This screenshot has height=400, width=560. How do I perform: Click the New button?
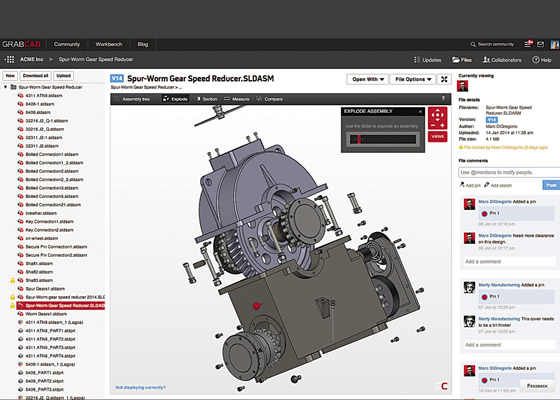coord(10,76)
